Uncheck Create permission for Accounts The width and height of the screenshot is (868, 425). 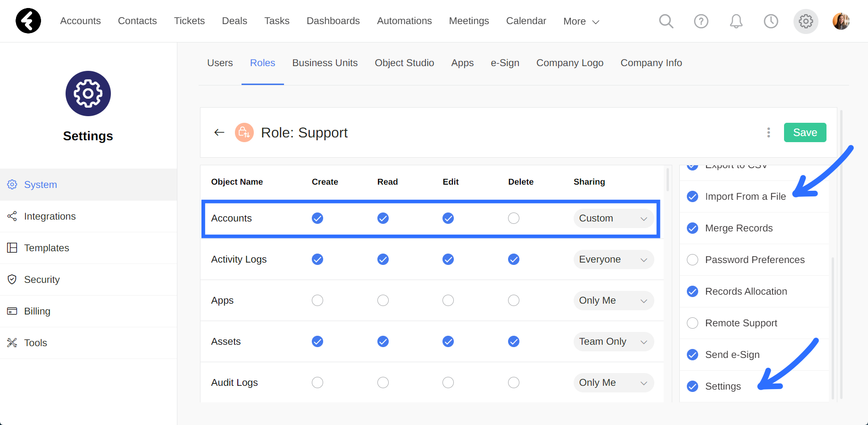(317, 218)
